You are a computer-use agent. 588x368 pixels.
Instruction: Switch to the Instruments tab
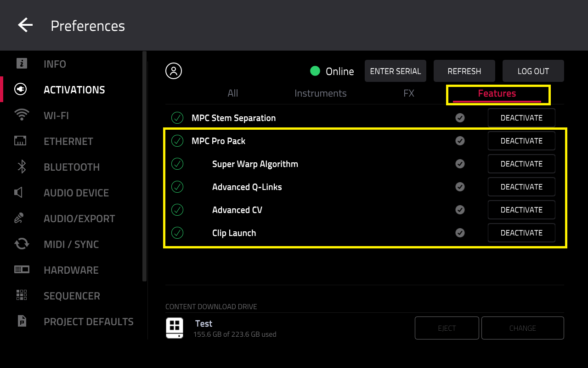(x=321, y=93)
